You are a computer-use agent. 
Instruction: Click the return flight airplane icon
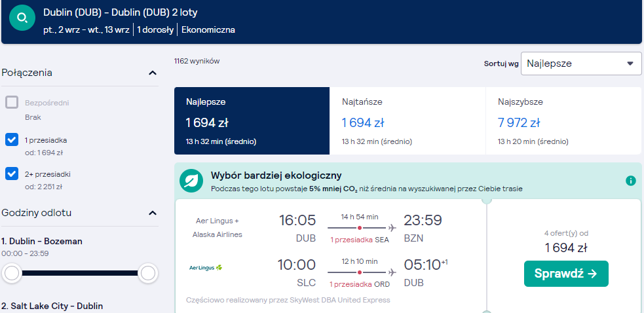pos(392,272)
